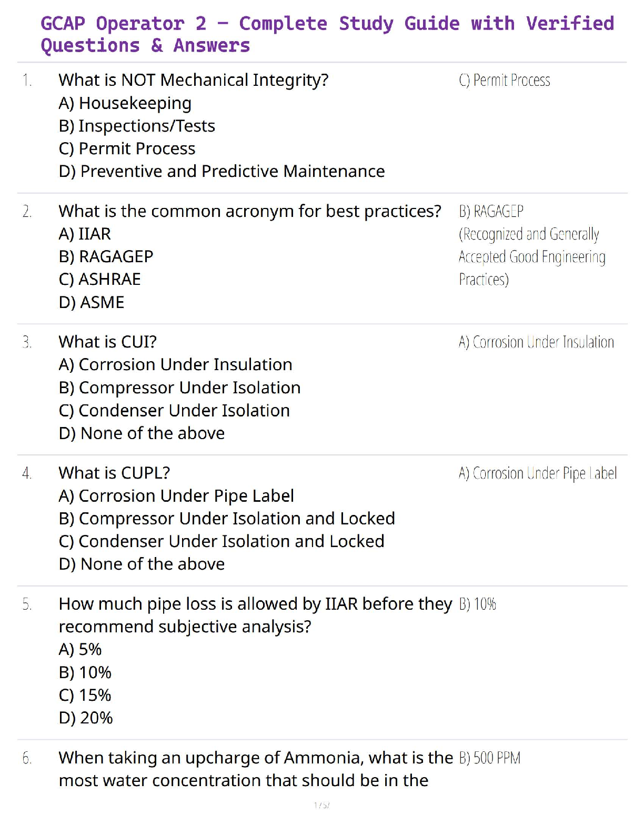Image resolution: width=644 pixels, height=834 pixels.
Task: Select question 1 about Mechanical Integrity
Action: (x=193, y=80)
